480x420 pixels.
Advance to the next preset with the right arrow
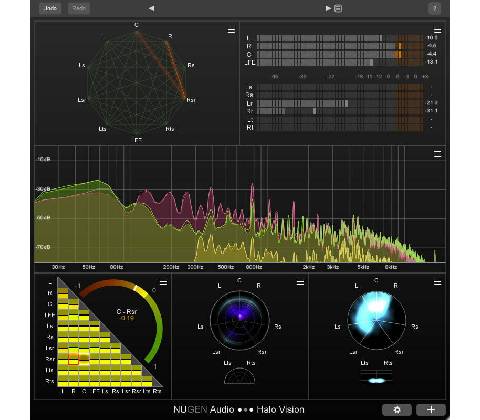click(328, 8)
